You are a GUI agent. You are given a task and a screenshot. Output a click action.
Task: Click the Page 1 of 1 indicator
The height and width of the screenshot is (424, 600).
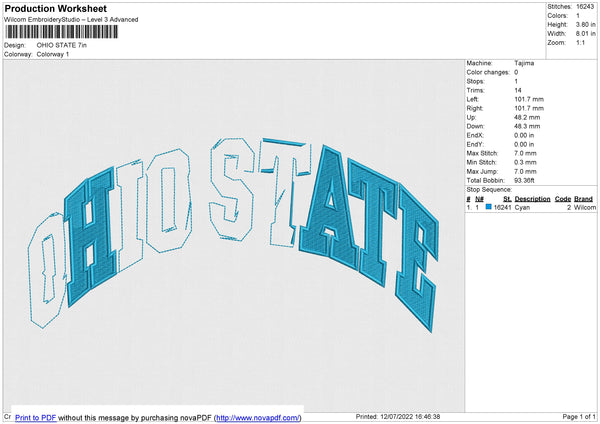pyautogui.click(x=579, y=417)
